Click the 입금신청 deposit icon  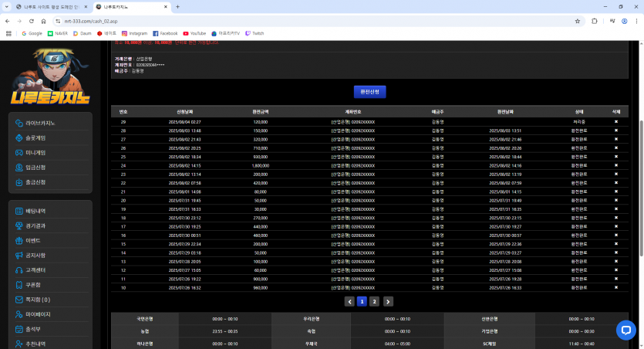click(x=19, y=168)
